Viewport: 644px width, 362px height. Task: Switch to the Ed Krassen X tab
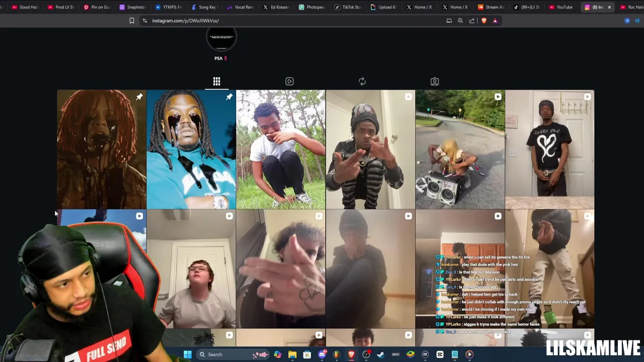tap(277, 7)
